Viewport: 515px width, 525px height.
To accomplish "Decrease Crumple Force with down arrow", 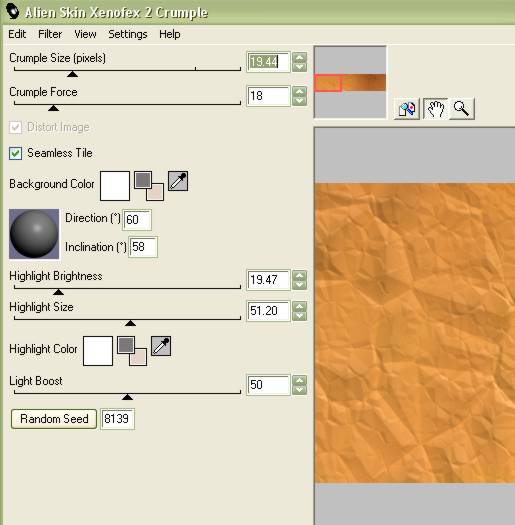I will (x=299, y=101).
